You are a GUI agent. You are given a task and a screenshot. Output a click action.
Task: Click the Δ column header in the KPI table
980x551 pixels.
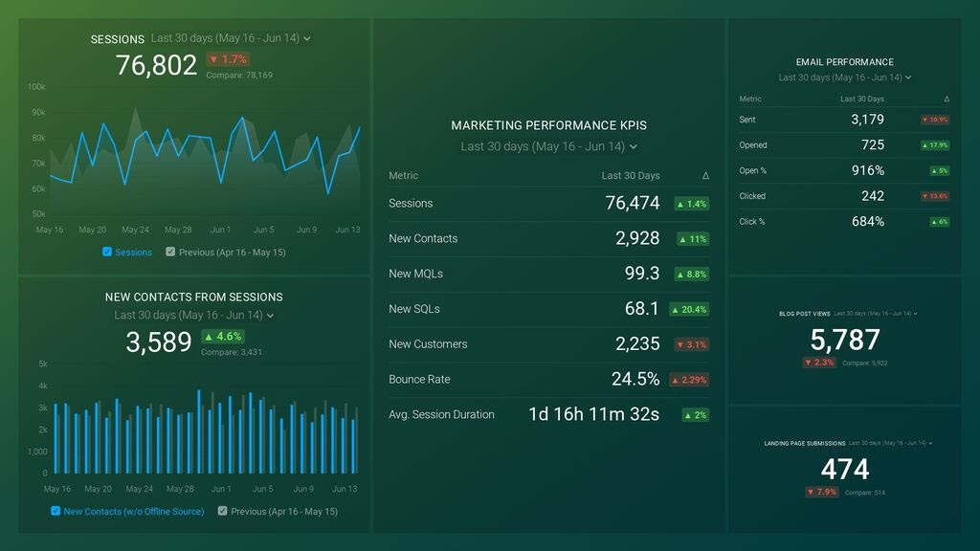tap(704, 175)
